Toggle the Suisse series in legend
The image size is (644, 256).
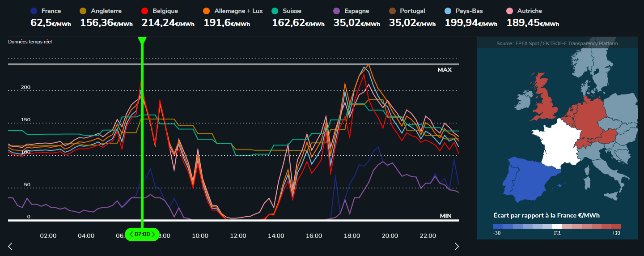pos(275,11)
